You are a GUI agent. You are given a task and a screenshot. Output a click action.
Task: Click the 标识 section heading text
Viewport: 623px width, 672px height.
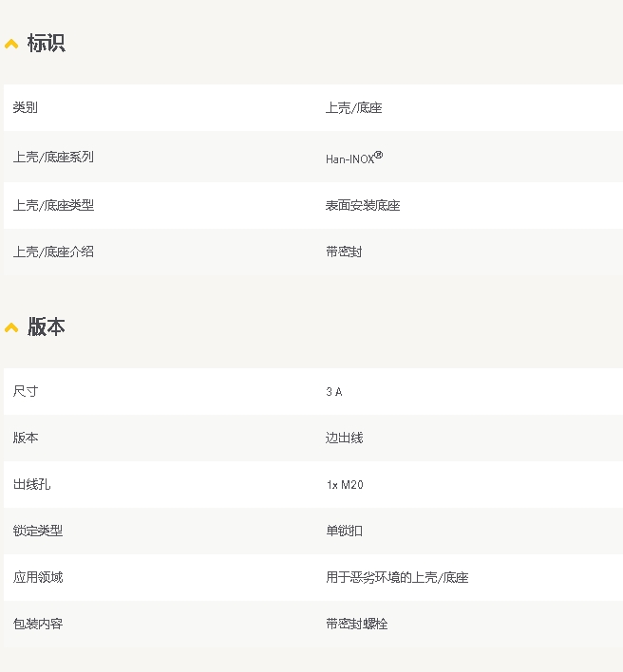point(46,44)
